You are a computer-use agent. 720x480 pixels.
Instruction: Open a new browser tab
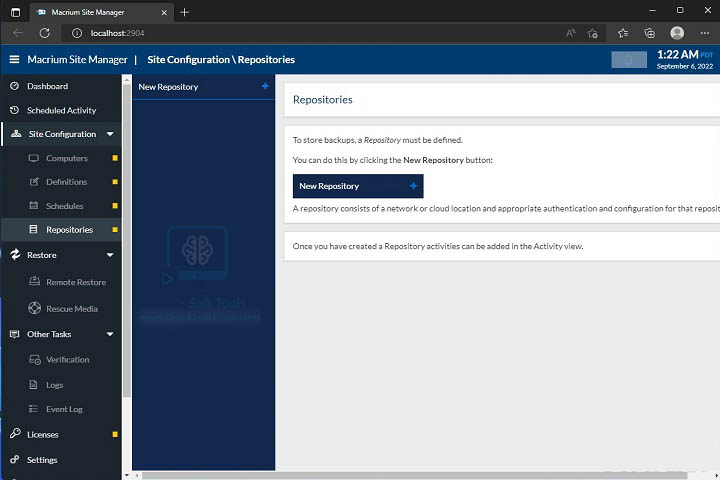click(x=185, y=12)
